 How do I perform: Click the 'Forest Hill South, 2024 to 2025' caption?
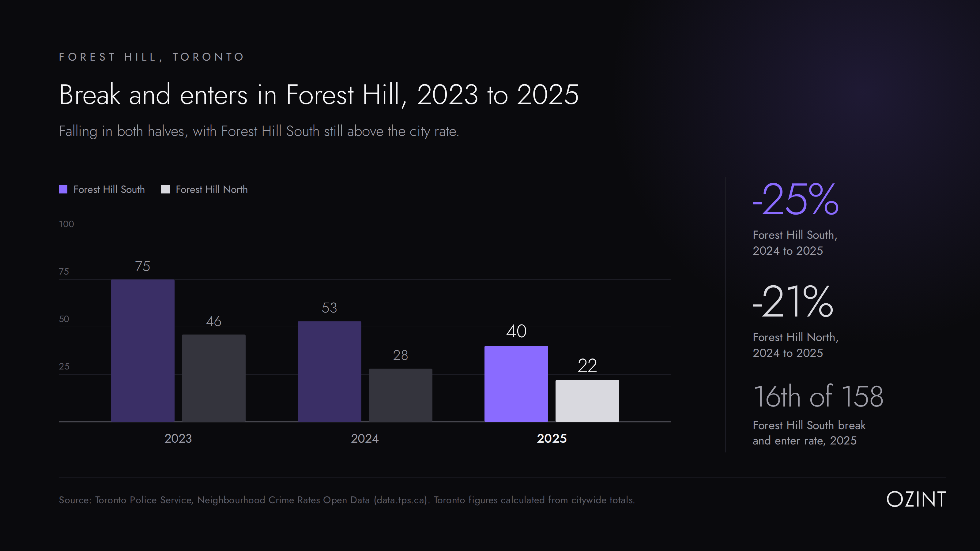pyautogui.click(x=795, y=243)
